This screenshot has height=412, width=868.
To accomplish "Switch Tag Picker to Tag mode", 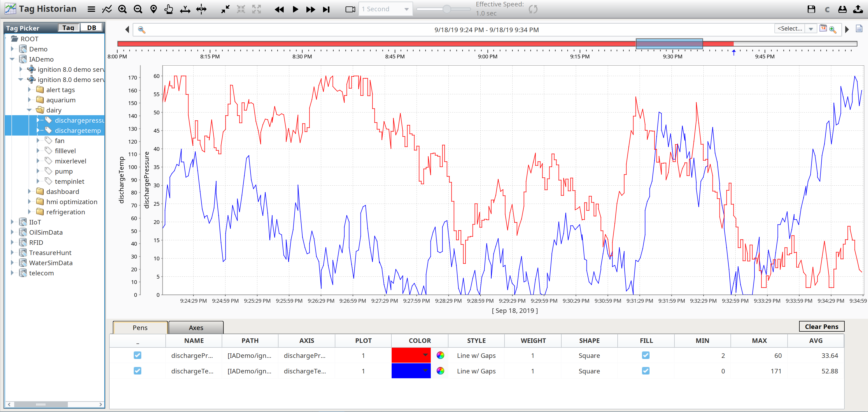I will pyautogui.click(x=68, y=28).
